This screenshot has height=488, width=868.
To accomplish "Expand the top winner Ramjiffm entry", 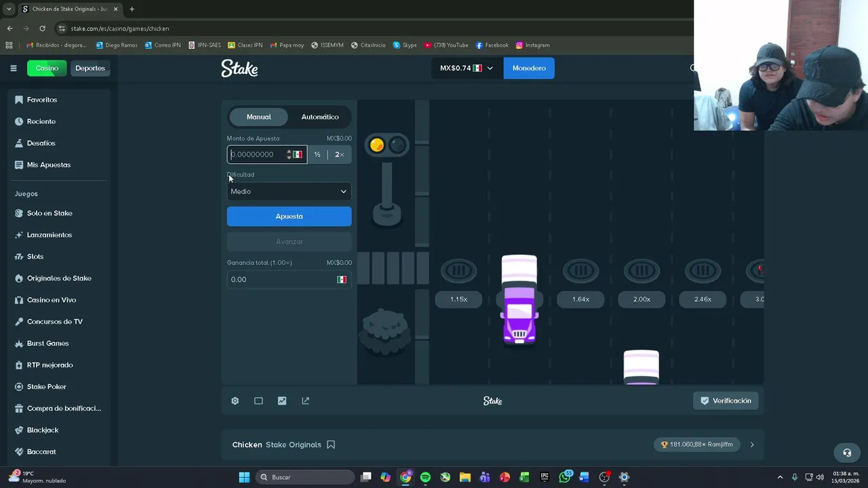I will (751, 445).
